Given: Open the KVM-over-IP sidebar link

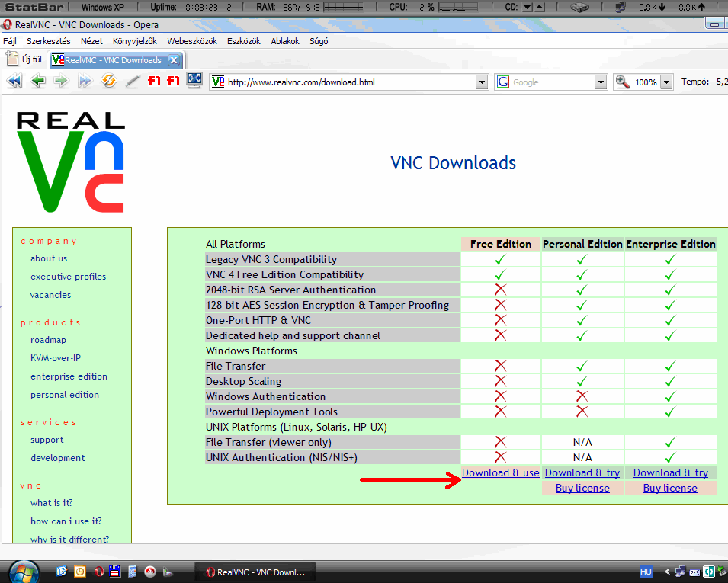Looking at the screenshot, I should coord(56,358).
